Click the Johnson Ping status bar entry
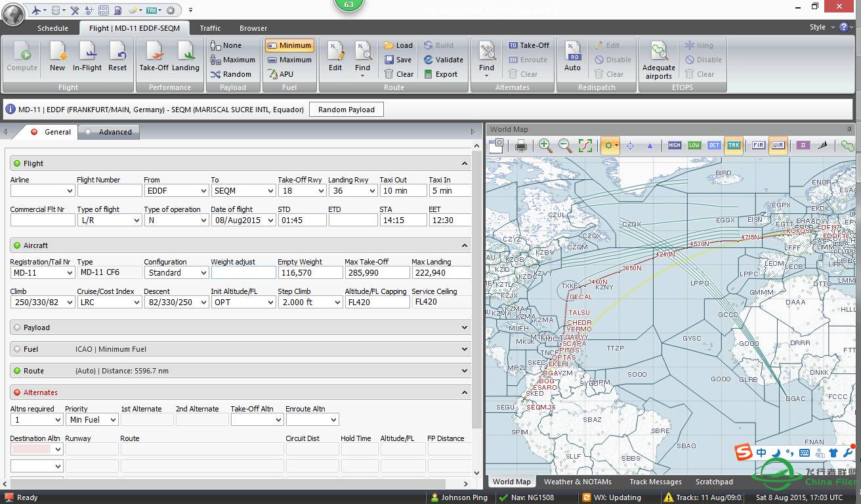Screen dimensions: 861x504 point(458,497)
